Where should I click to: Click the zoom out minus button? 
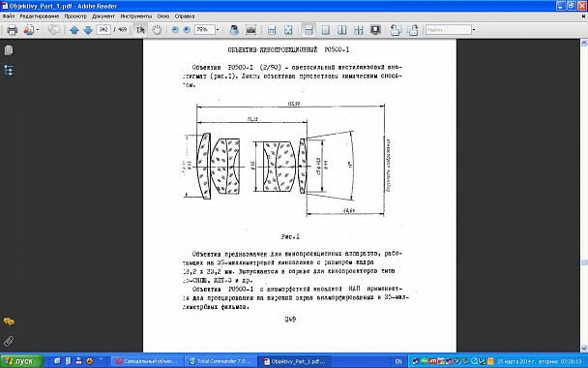click(175, 30)
